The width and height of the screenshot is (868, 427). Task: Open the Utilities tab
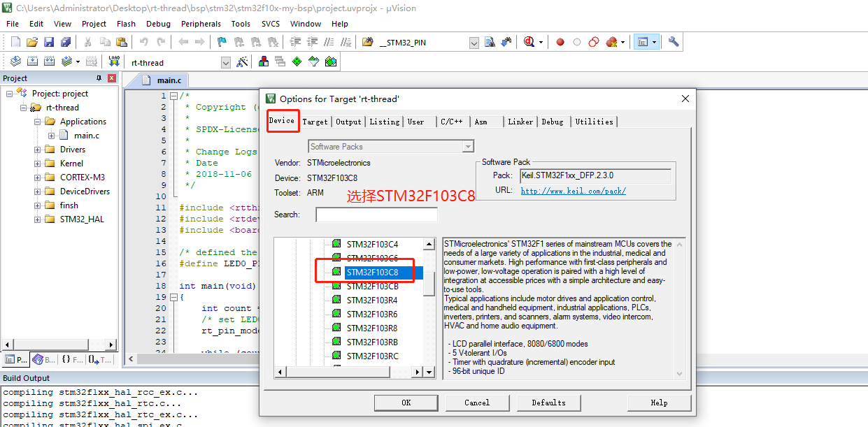pos(595,122)
